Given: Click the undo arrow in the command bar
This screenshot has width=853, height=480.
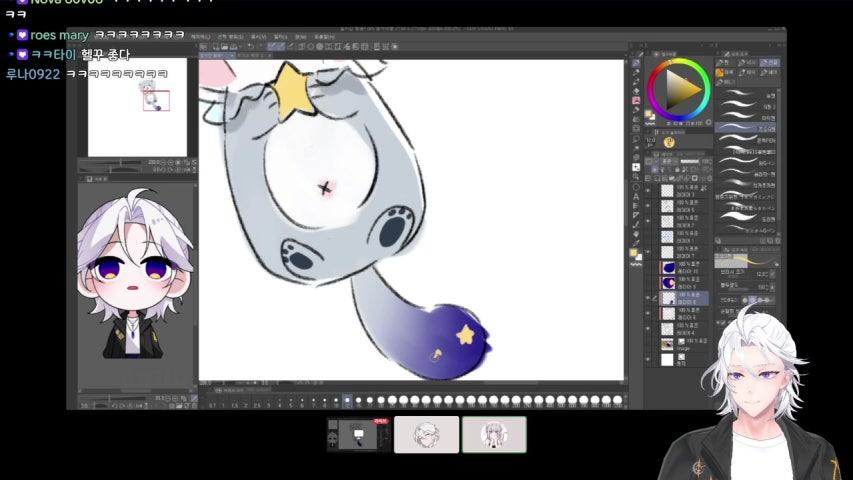Looking at the screenshot, I should [250, 47].
